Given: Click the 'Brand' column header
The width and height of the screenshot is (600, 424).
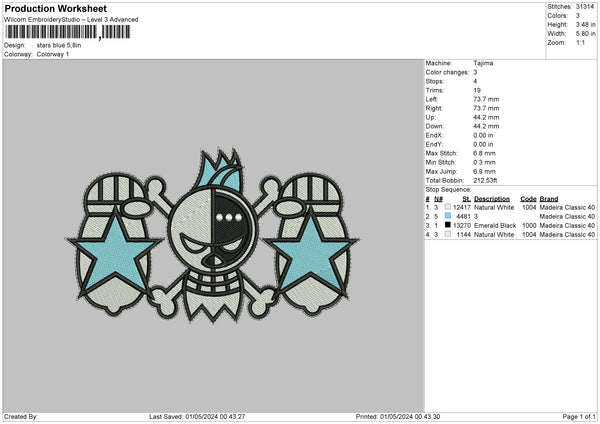Looking at the screenshot, I should 549,199.
